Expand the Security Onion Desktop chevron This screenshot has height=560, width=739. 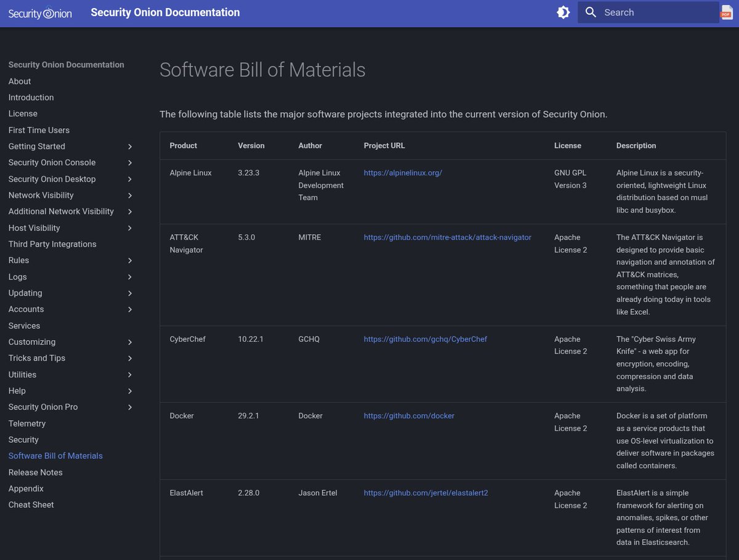coord(130,179)
